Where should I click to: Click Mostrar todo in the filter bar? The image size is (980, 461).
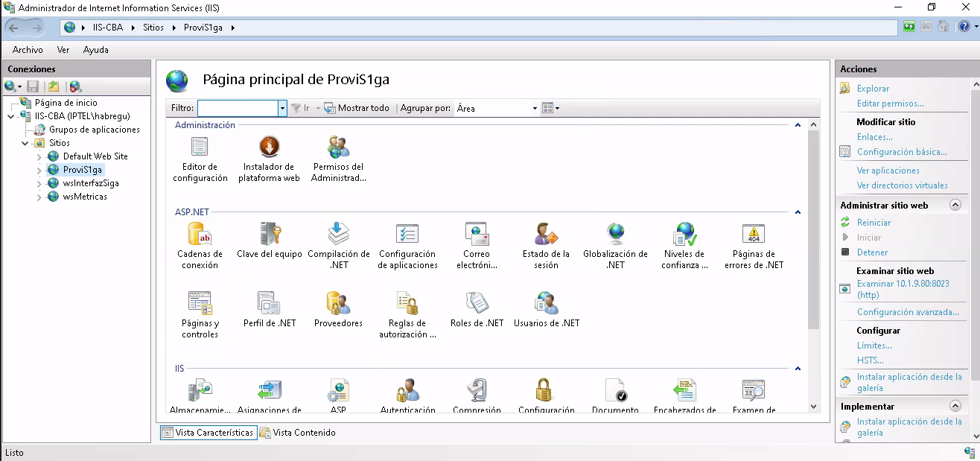(x=357, y=109)
